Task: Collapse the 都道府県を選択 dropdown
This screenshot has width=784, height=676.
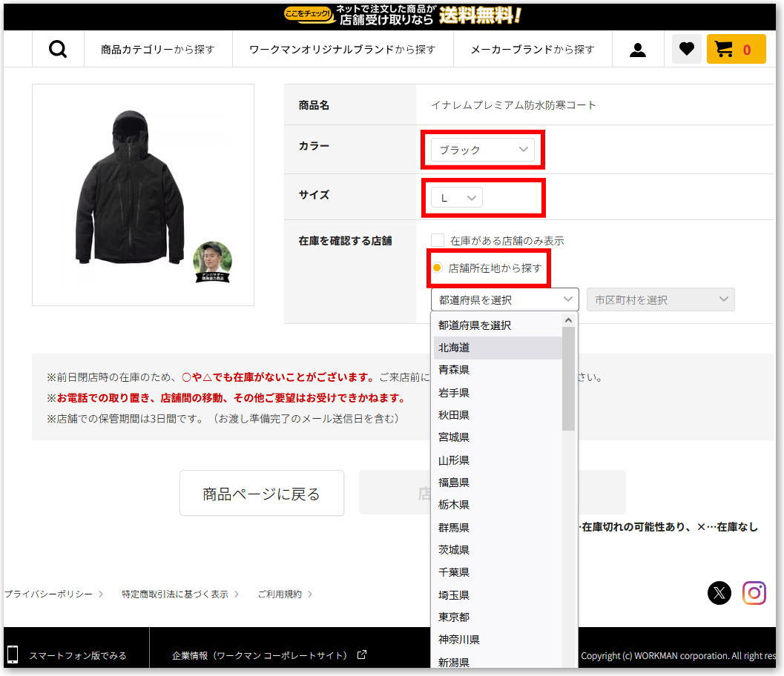Action: (x=504, y=299)
